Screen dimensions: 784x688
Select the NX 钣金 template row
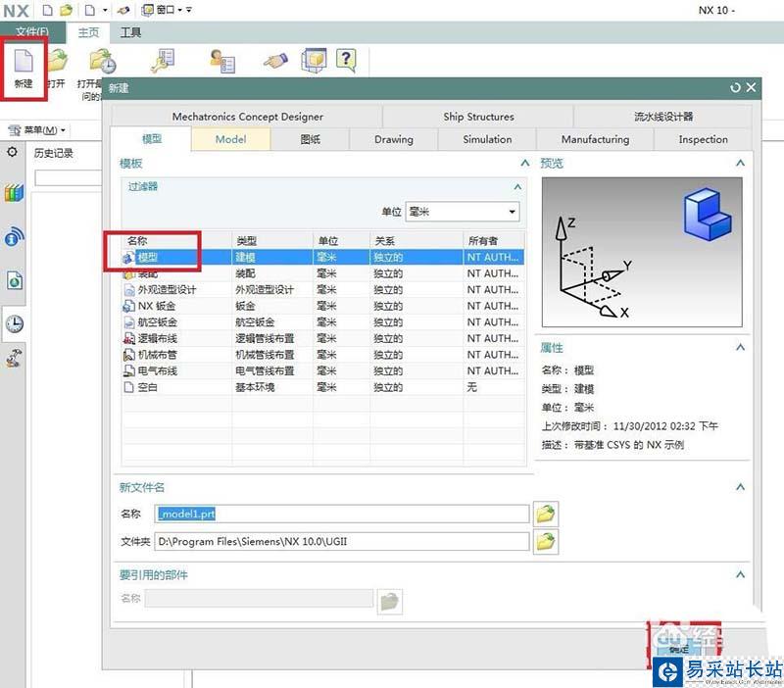point(323,306)
